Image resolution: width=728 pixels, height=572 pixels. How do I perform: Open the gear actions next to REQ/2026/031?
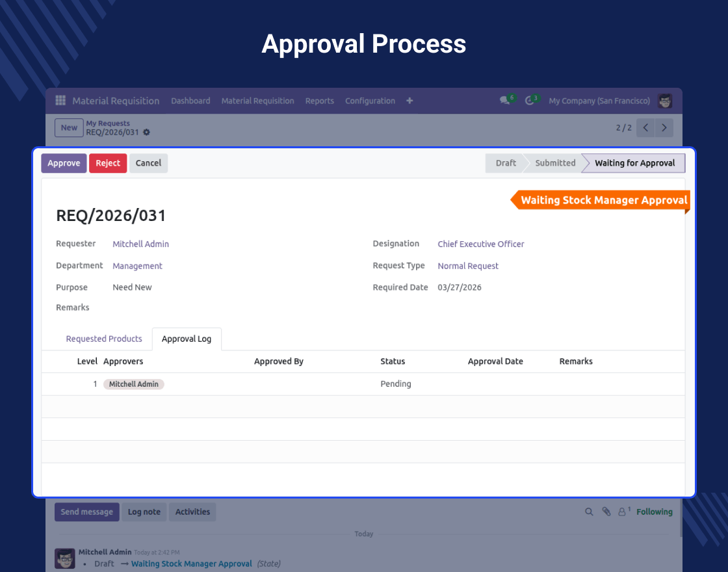point(146,133)
